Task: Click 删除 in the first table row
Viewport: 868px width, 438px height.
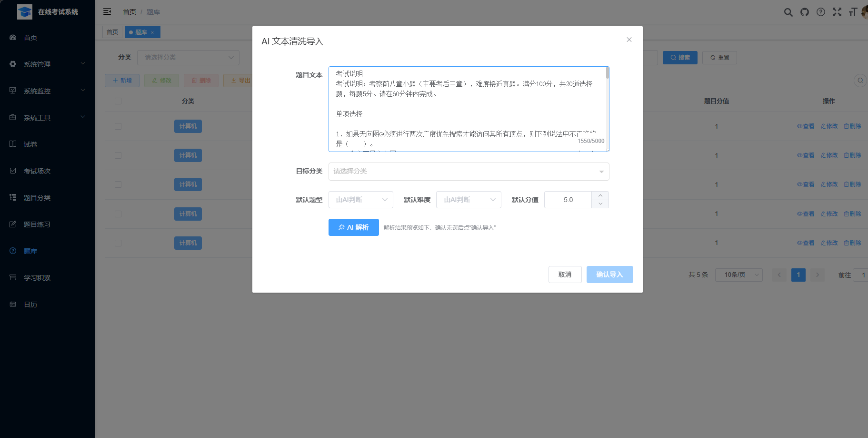Action: [852, 126]
